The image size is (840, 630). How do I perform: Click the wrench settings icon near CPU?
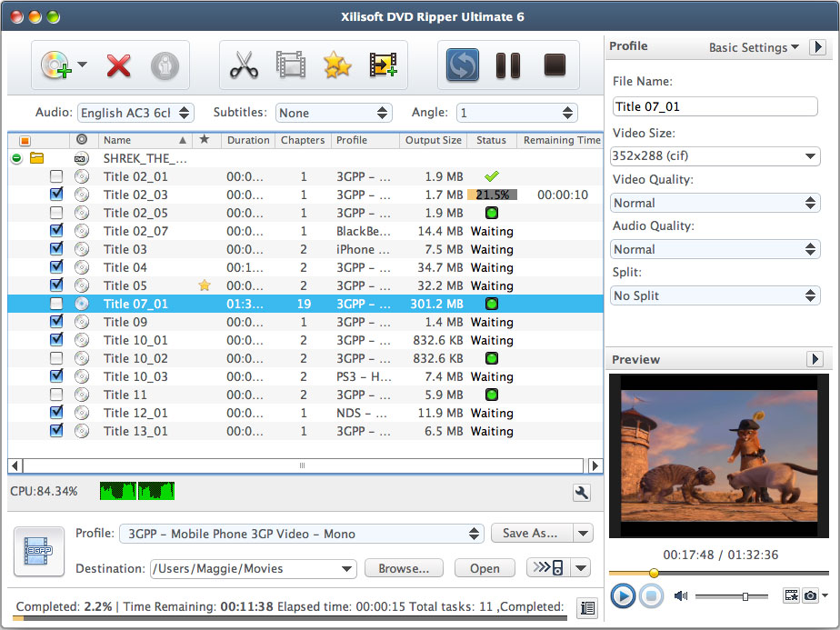[x=581, y=493]
